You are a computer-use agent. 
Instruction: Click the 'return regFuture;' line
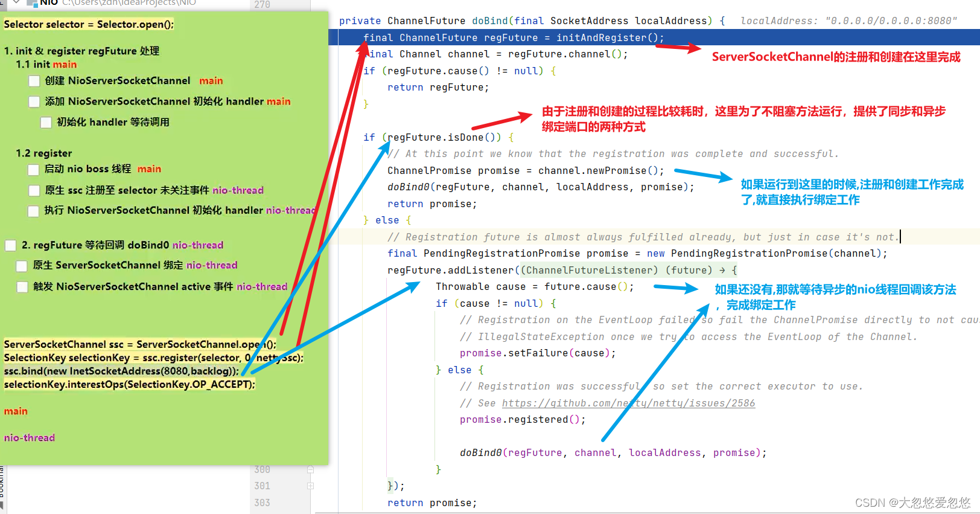click(438, 88)
